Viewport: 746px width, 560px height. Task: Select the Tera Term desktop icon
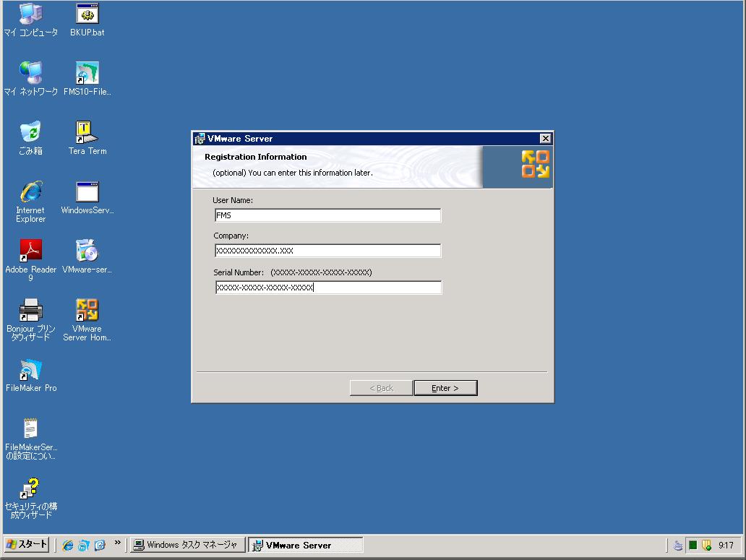tap(87, 138)
